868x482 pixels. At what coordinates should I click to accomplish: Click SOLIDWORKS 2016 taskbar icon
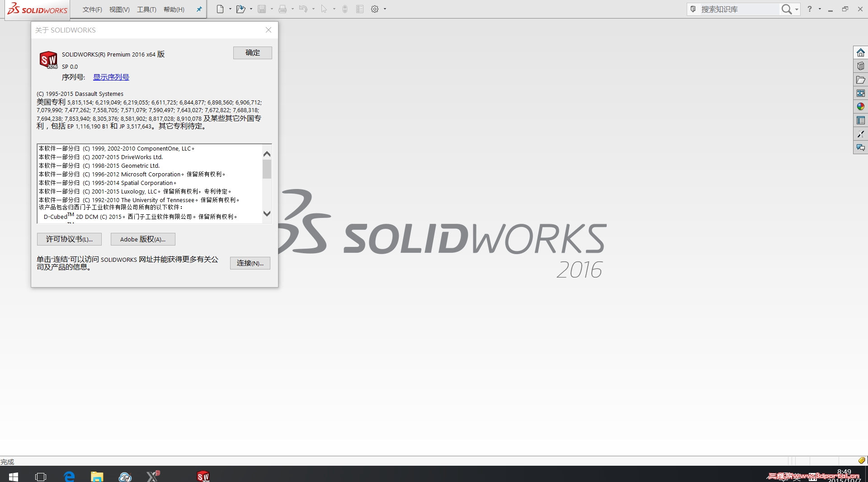point(203,476)
